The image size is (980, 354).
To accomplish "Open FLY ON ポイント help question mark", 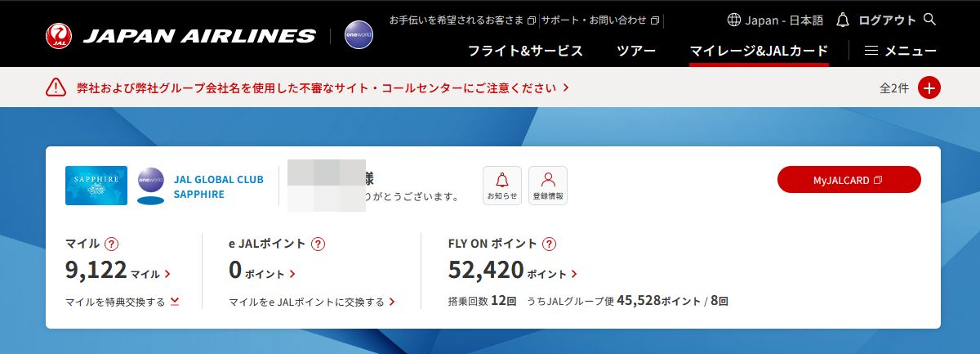I will click(x=550, y=244).
